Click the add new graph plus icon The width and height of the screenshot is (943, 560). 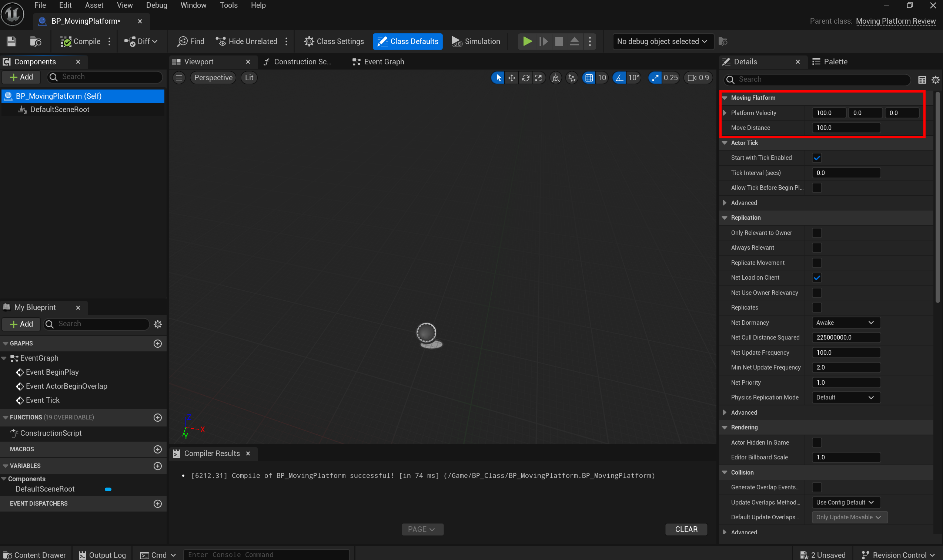coord(158,343)
